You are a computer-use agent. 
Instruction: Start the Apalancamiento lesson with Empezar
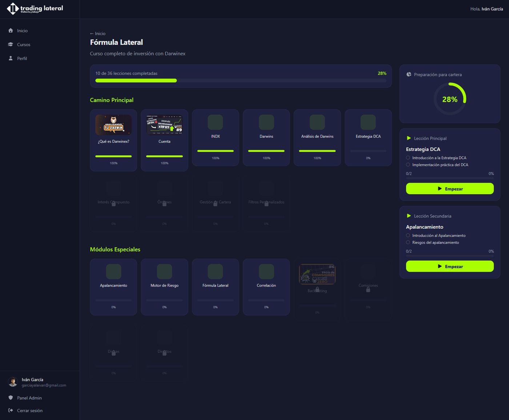pyautogui.click(x=450, y=267)
